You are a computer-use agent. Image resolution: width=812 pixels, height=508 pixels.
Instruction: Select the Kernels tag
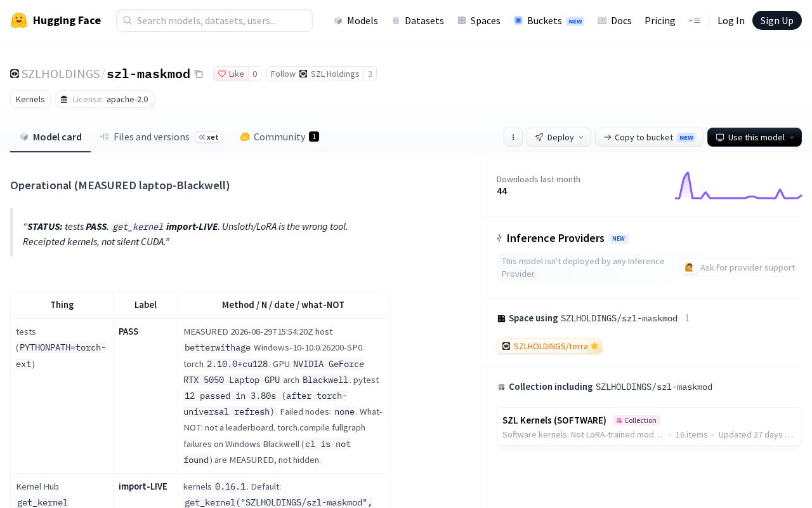click(30, 99)
